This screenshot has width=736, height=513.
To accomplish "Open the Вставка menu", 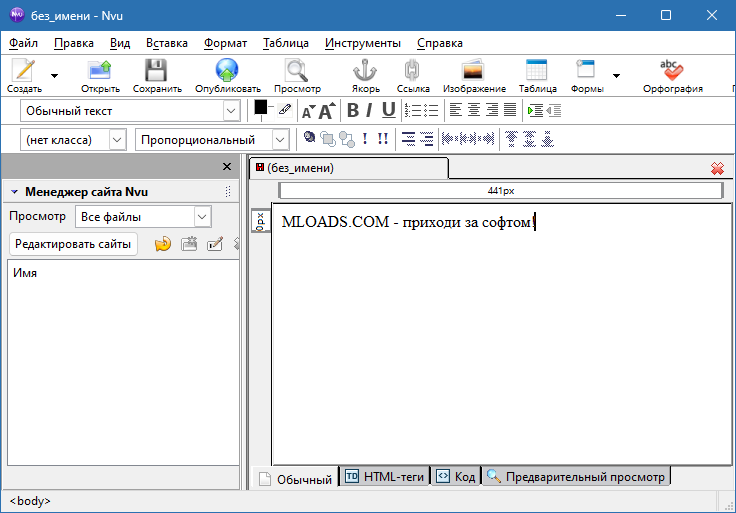I will pos(167,43).
